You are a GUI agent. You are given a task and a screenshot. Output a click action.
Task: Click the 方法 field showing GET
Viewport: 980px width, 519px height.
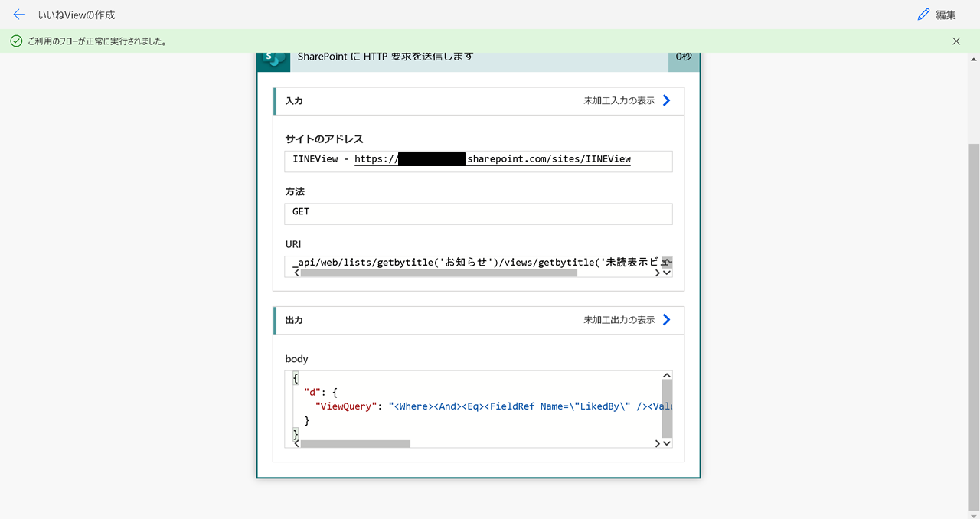click(x=479, y=214)
